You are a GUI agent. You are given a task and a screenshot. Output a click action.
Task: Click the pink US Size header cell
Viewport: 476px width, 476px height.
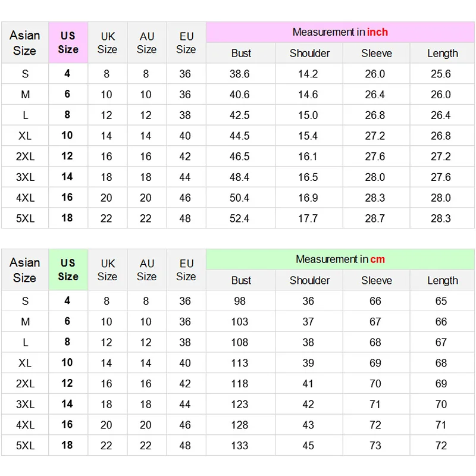[x=68, y=42]
